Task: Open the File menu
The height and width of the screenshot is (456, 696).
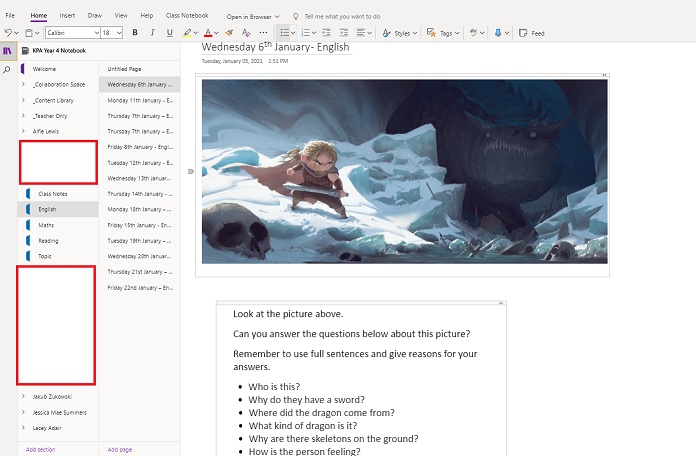Action: click(x=10, y=16)
